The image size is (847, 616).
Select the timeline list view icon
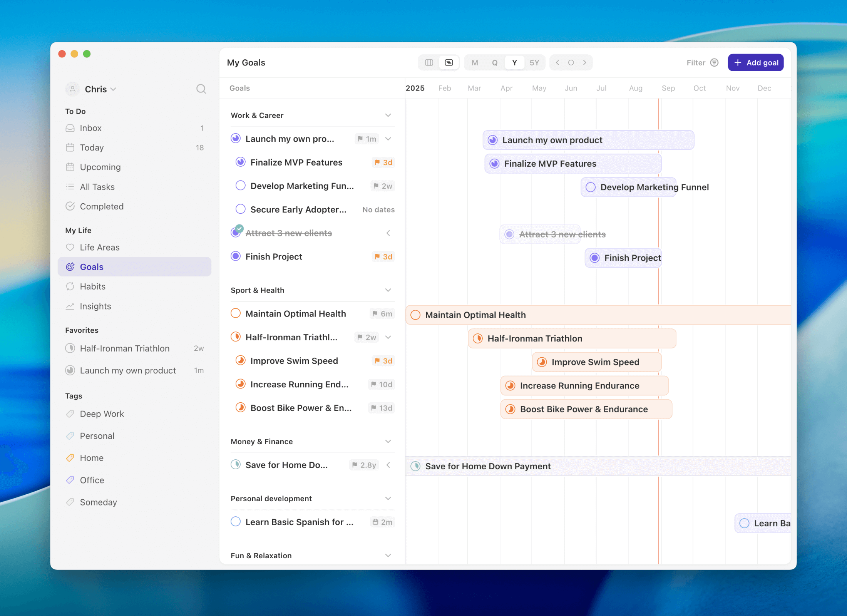coord(449,62)
